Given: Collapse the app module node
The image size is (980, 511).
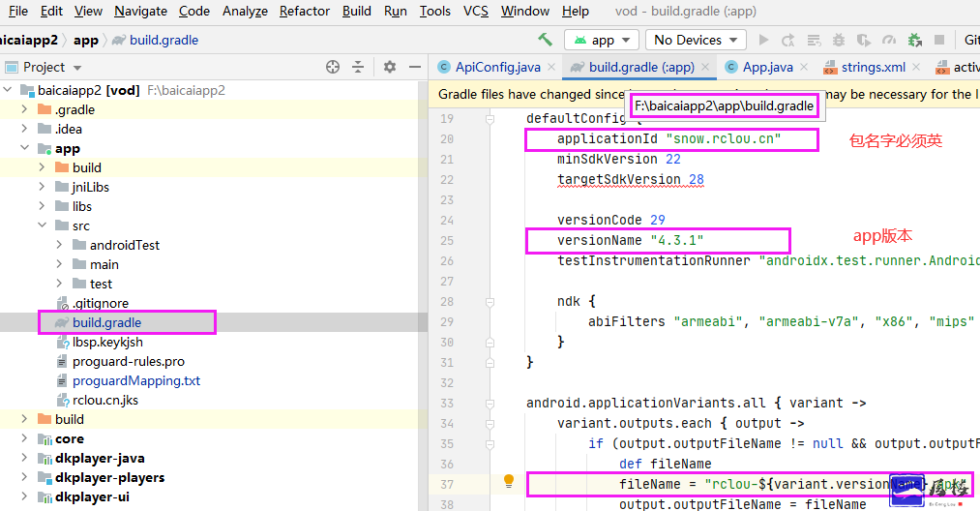Looking at the screenshot, I should pyautogui.click(x=24, y=148).
